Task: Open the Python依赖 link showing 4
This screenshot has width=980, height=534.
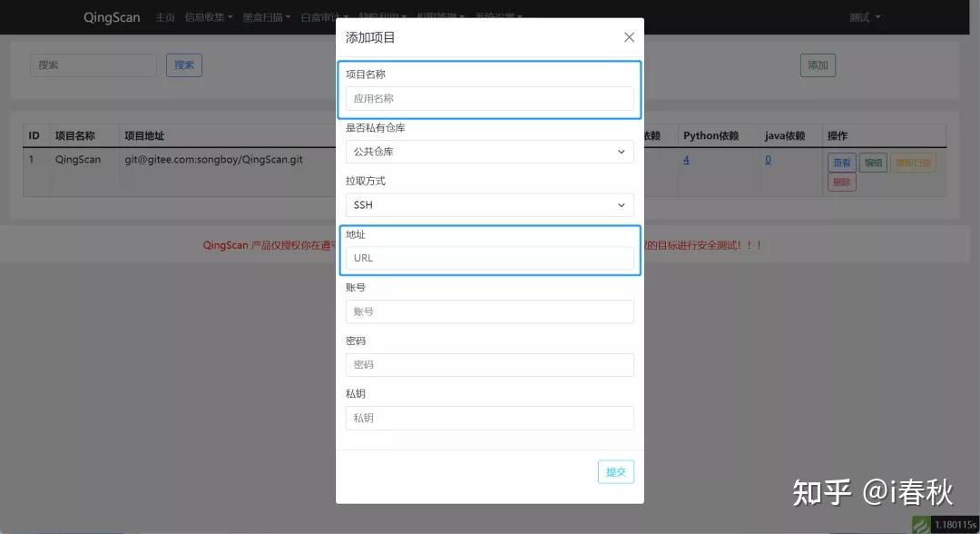Action: [686, 159]
